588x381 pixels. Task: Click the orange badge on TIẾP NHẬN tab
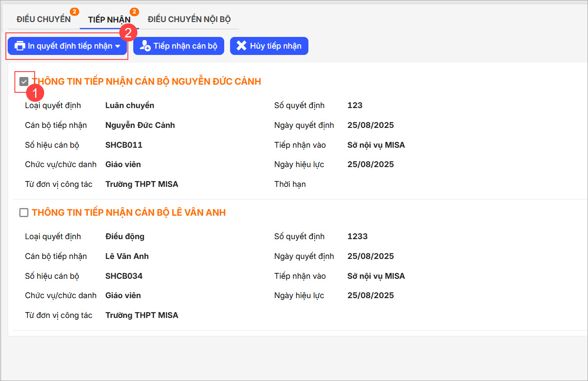(x=134, y=11)
